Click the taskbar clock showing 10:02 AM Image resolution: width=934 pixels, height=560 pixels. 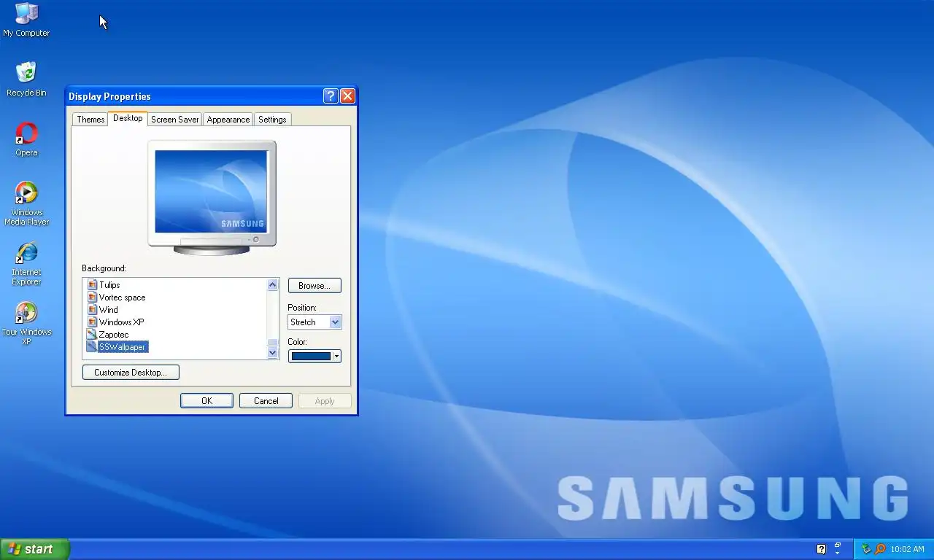pyautogui.click(x=907, y=549)
